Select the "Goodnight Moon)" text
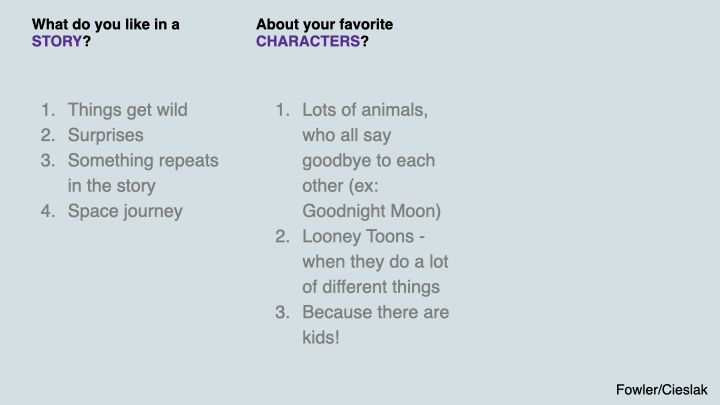This screenshot has height=405, width=720. pos(371,211)
